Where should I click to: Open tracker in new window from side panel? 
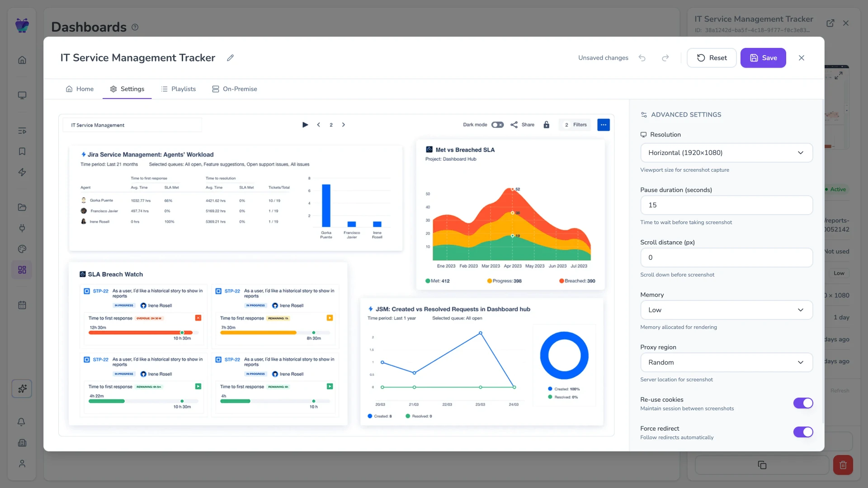pos(830,23)
